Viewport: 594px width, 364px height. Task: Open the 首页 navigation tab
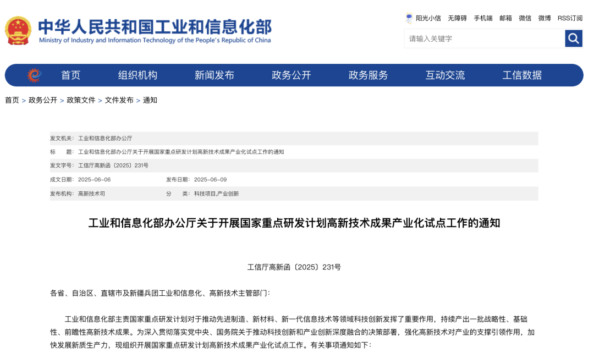tap(71, 75)
